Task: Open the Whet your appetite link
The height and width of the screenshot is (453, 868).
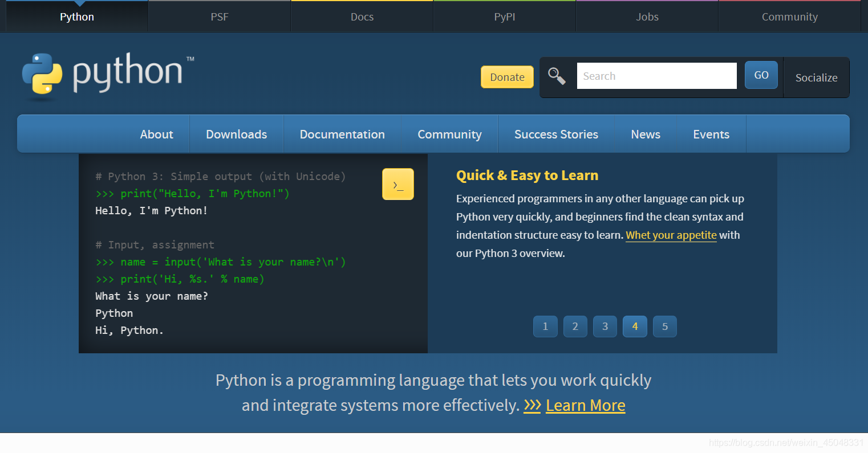Action: pyautogui.click(x=671, y=235)
